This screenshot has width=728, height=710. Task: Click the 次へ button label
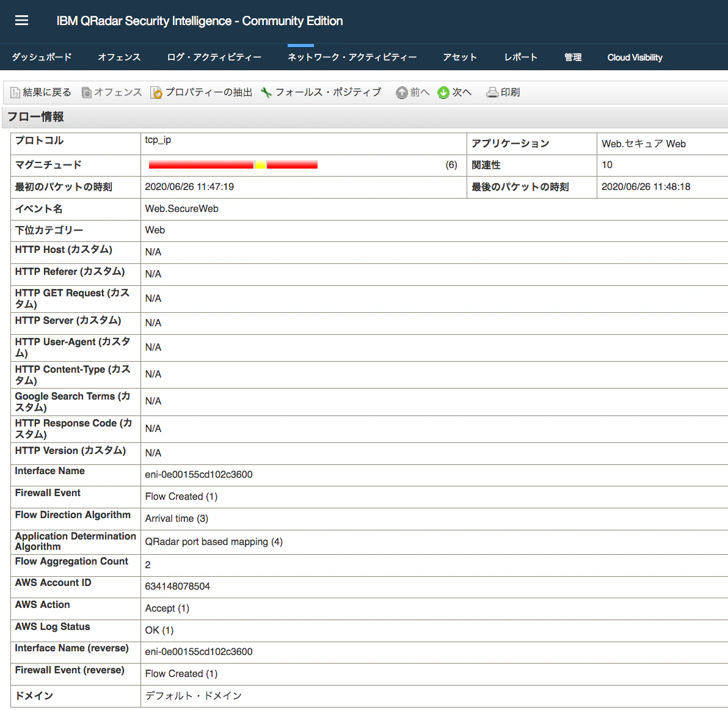coord(462,92)
